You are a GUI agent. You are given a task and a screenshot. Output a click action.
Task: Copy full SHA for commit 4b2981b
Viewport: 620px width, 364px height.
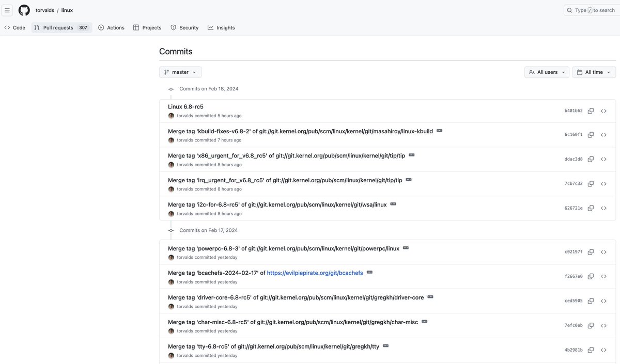point(591,350)
